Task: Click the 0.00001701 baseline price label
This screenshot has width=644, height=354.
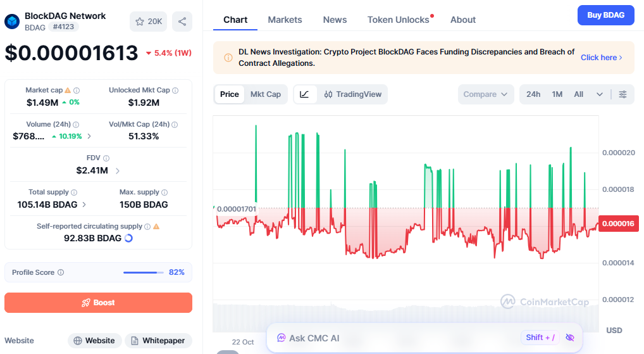Action: point(236,209)
